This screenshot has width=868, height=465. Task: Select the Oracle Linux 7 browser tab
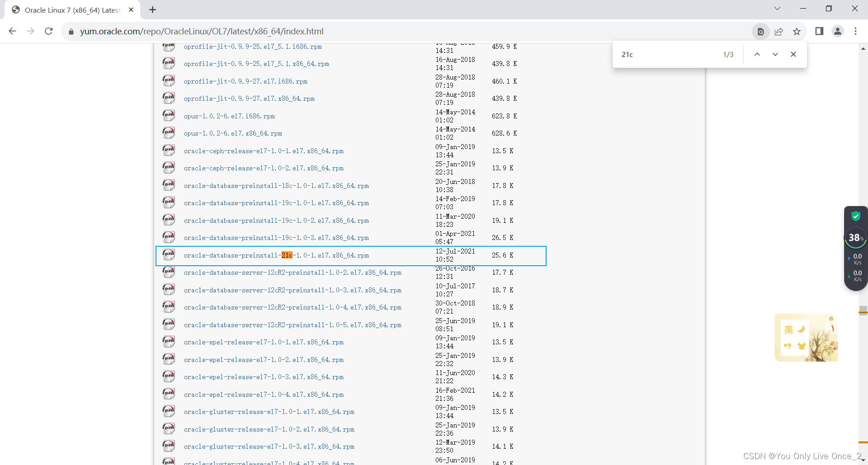[72, 10]
